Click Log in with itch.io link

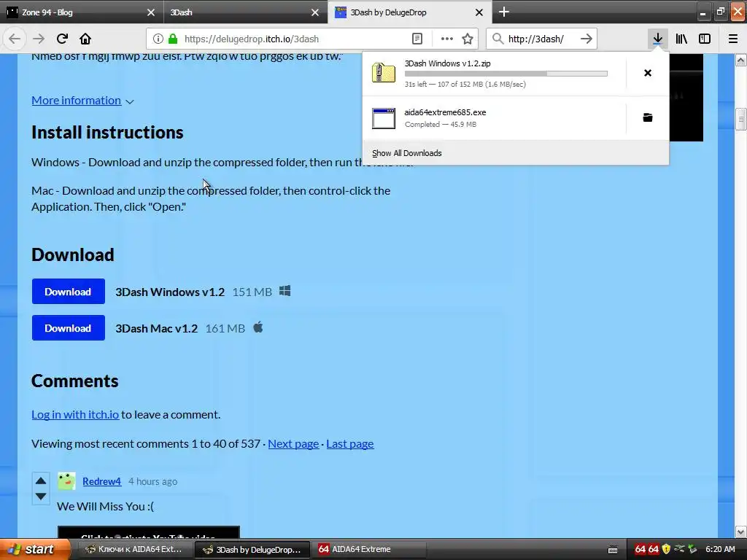point(75,414)
